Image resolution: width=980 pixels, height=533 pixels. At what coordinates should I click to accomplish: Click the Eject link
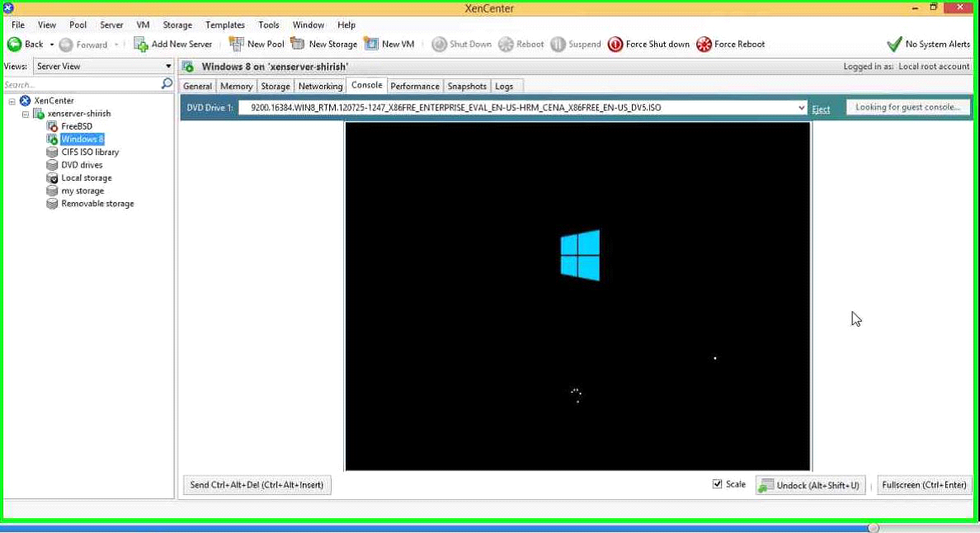click(x=822, y=110)
